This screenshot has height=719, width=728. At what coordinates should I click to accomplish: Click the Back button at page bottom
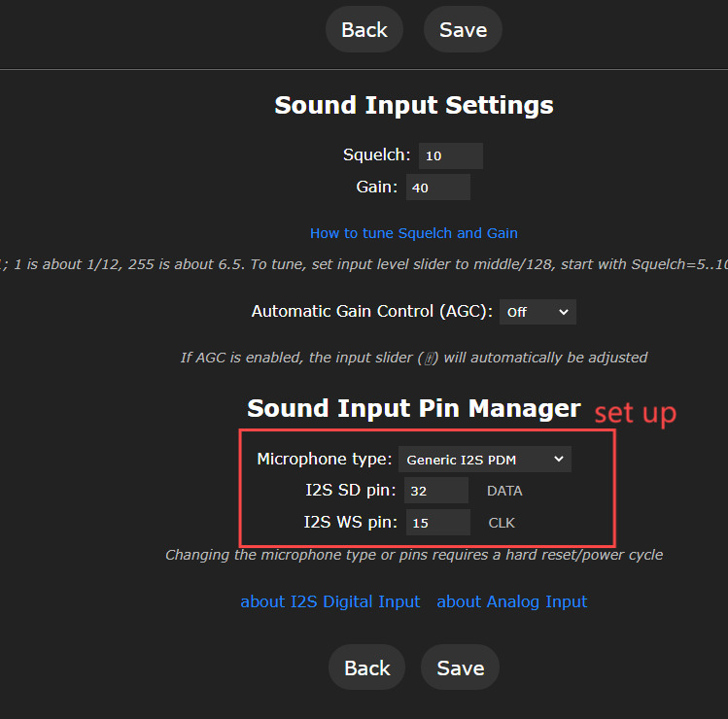(x=366, y=668)
